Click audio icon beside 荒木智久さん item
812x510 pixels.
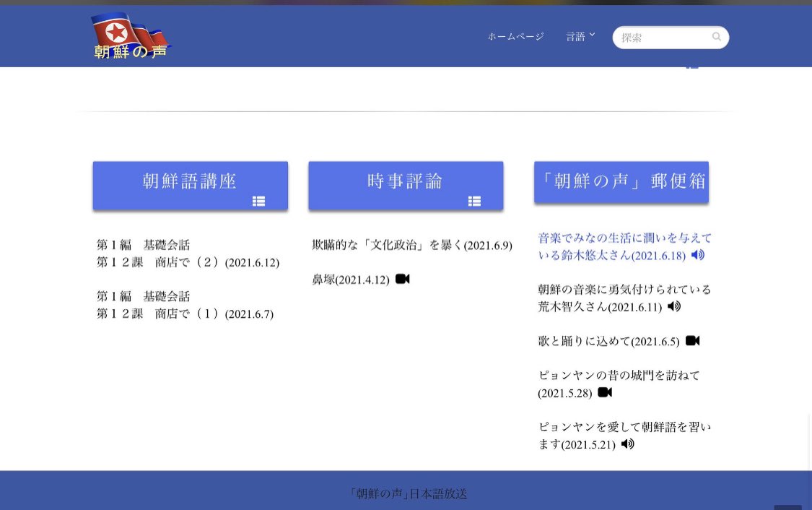(x=673, y=306)
